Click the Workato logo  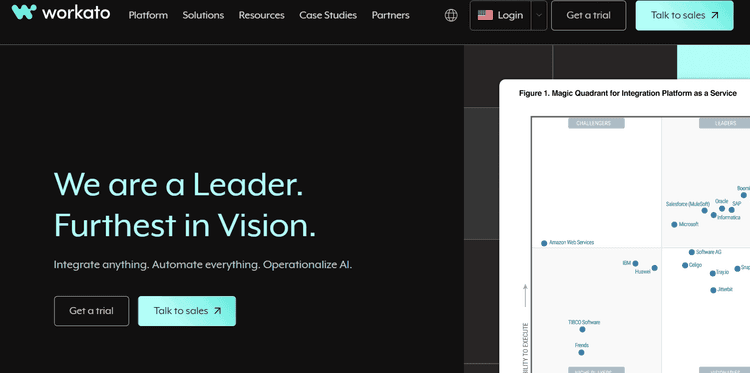point(61,13)
